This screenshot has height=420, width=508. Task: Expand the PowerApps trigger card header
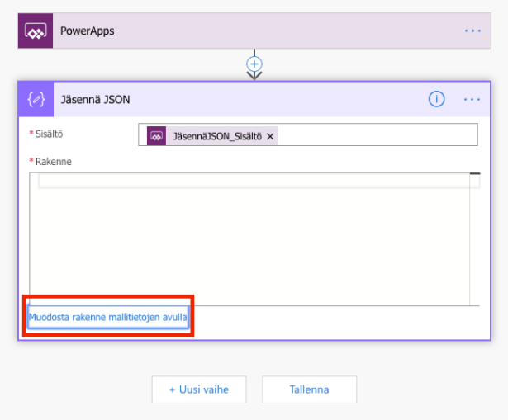(x=248, y=31)
